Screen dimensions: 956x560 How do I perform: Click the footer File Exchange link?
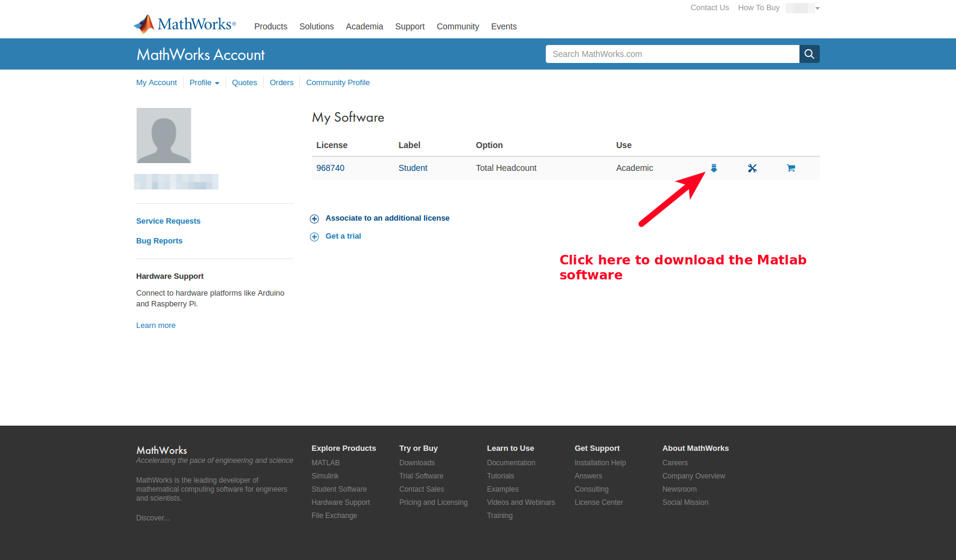334,516
